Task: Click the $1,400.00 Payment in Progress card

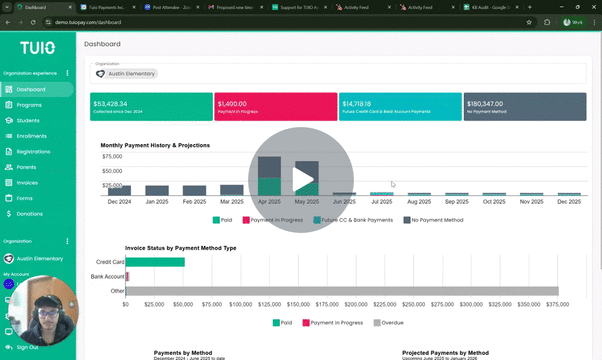Action: coord(276,107)
